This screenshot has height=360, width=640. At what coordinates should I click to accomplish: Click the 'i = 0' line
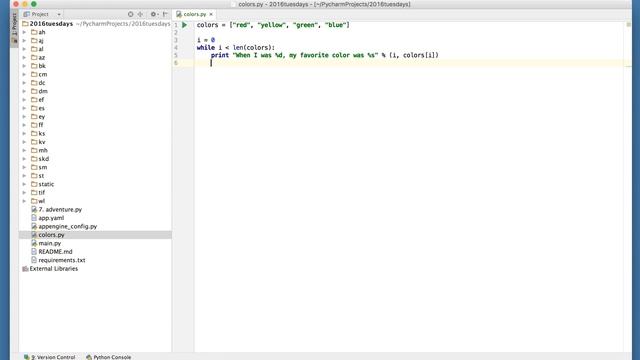[206, 40]
